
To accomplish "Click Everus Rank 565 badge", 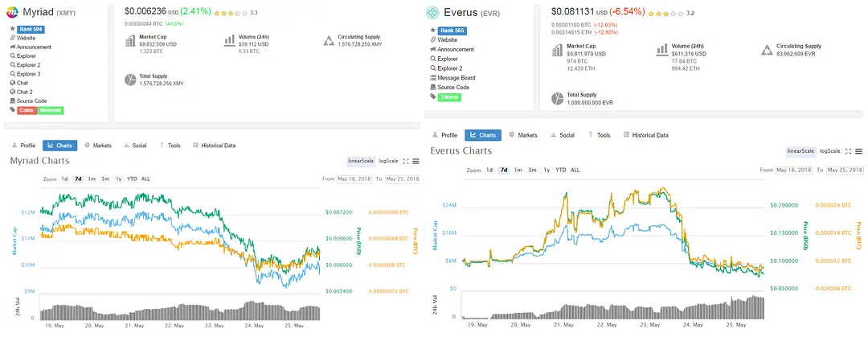I will (451, 31).
